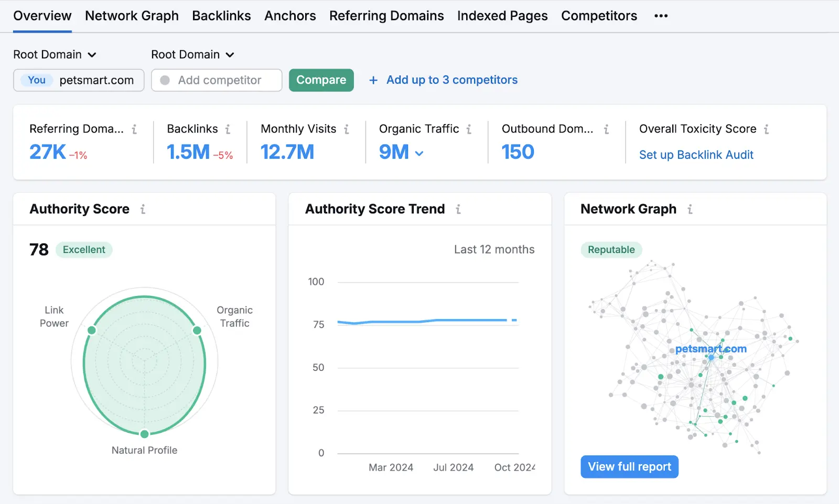This screenshot has height=504, width=839.
Task: Click the Add competitor input field
Action: click(x=217, y=80)
